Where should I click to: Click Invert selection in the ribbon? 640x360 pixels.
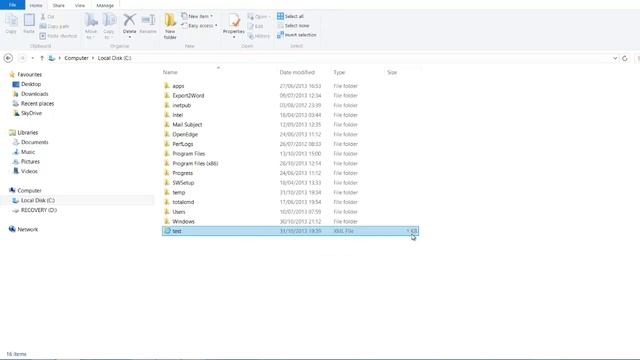pos(297,35)
